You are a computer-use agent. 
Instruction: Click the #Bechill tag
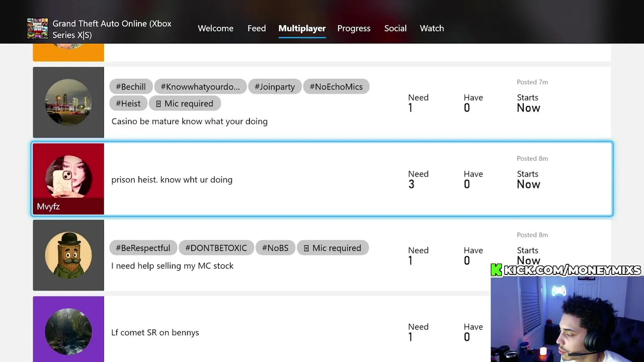[131, 86]
